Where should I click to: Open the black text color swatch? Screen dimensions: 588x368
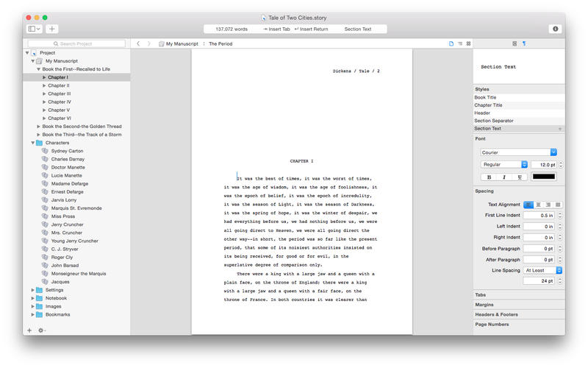point(544,177)
